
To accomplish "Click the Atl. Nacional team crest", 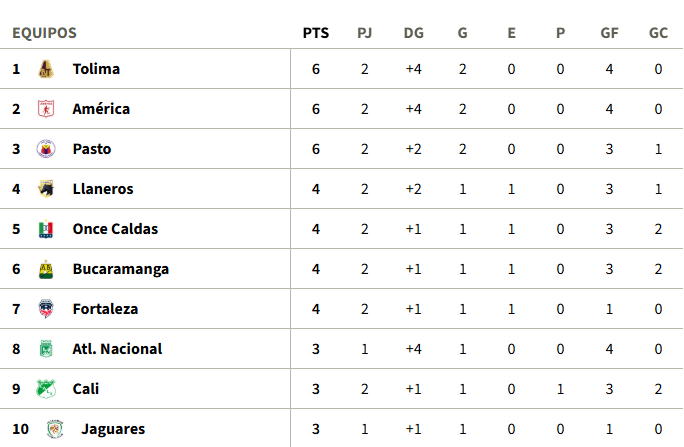I will (45, 349).
